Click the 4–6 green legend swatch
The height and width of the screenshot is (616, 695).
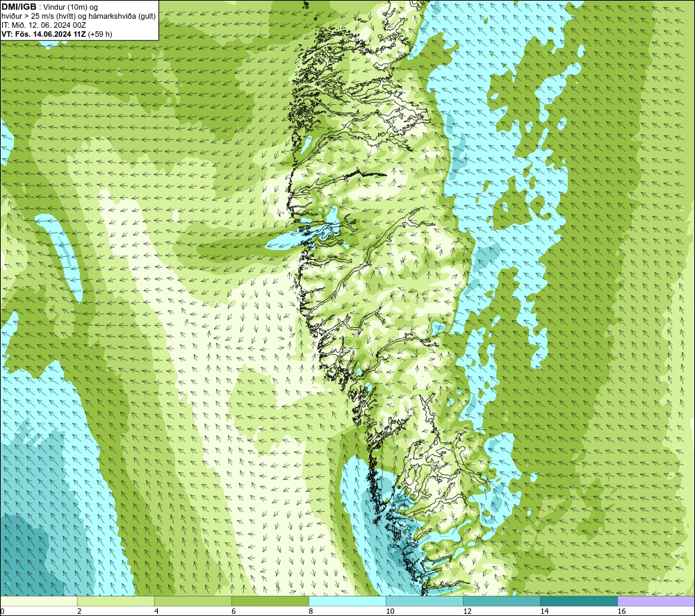(193, 601)
